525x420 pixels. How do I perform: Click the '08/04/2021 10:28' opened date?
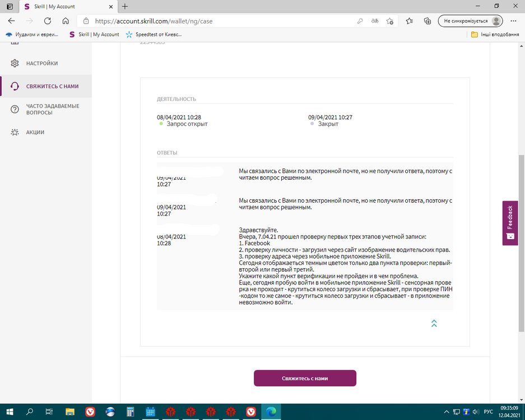(179, 117)
